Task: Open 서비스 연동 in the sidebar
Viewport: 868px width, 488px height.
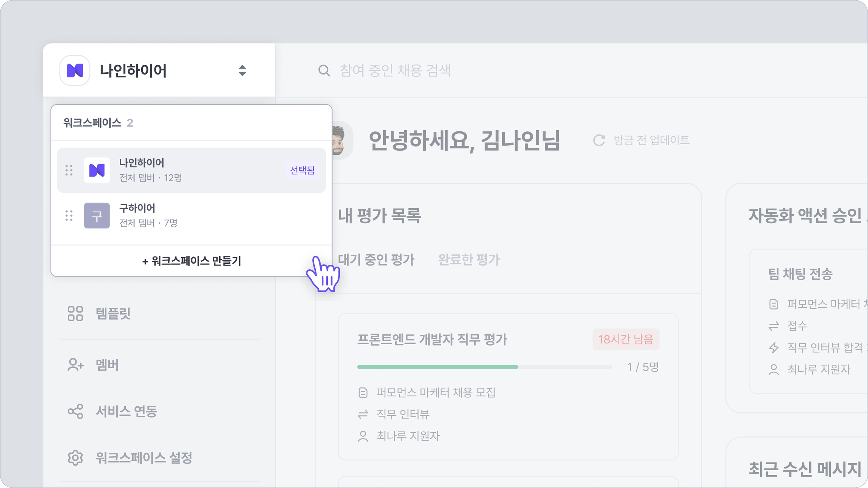Action: (x=127, y=411)
